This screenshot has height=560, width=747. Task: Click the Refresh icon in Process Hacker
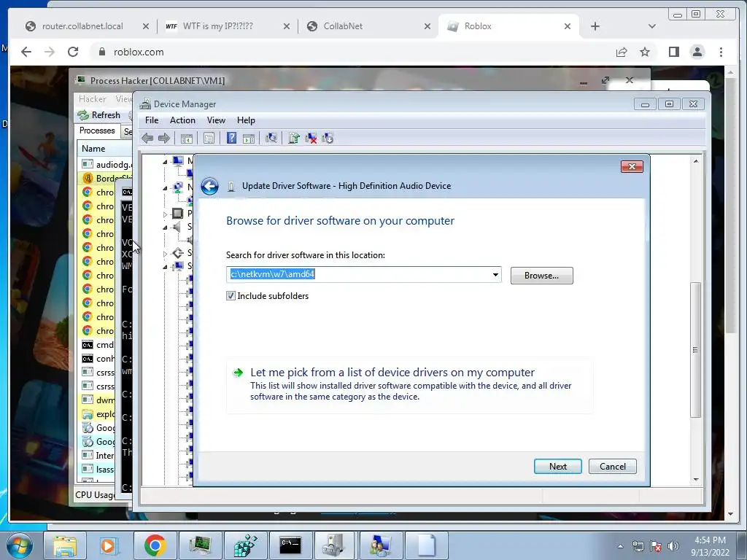(x=83, y=115)
